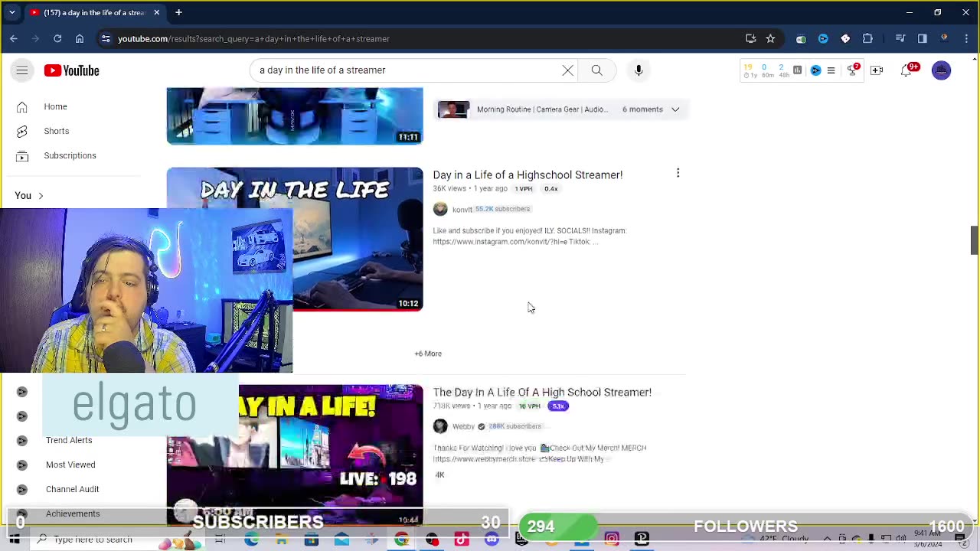This screenshot has width=980, height=551.
Task: Click the Windows Start button
Action: 15,539
